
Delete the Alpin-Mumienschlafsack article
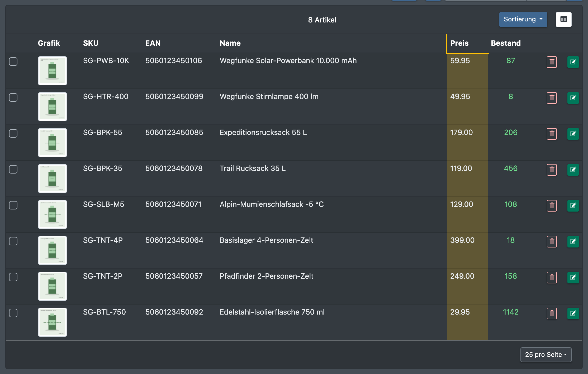click(552, 206)
